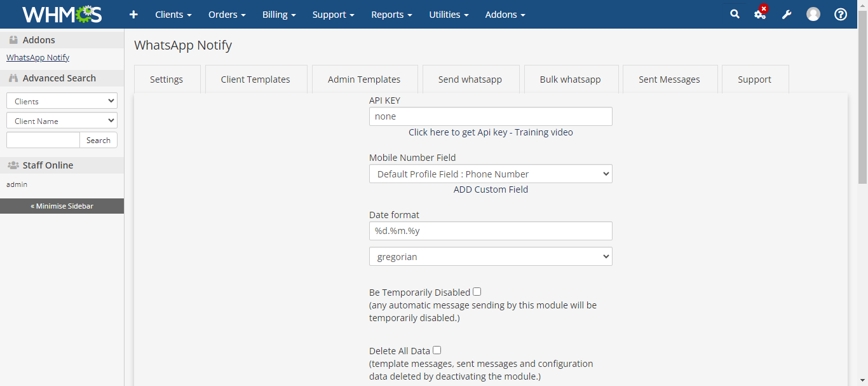The width and height of the screenshot is (868, 386).
Task: Open the wrench setup icon
Action: [x=787, y=14]
